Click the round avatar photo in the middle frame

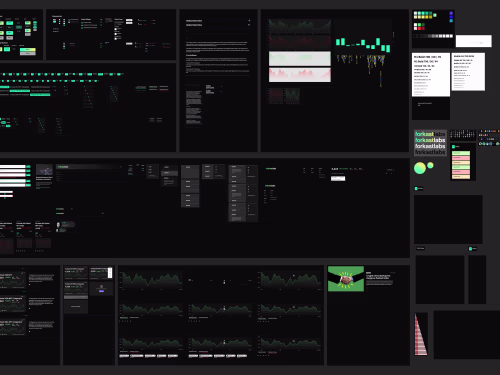58,224
